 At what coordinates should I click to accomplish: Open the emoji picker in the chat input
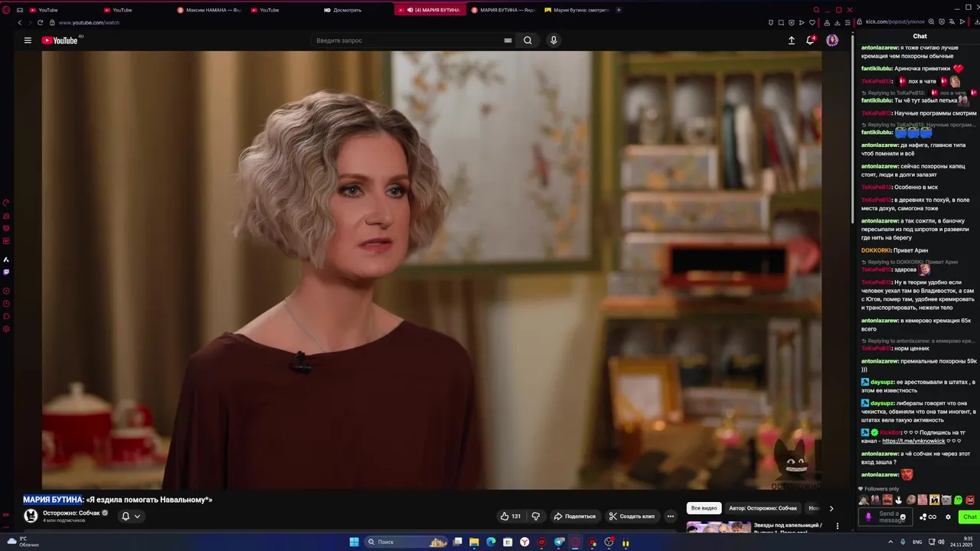coord(903,517)
